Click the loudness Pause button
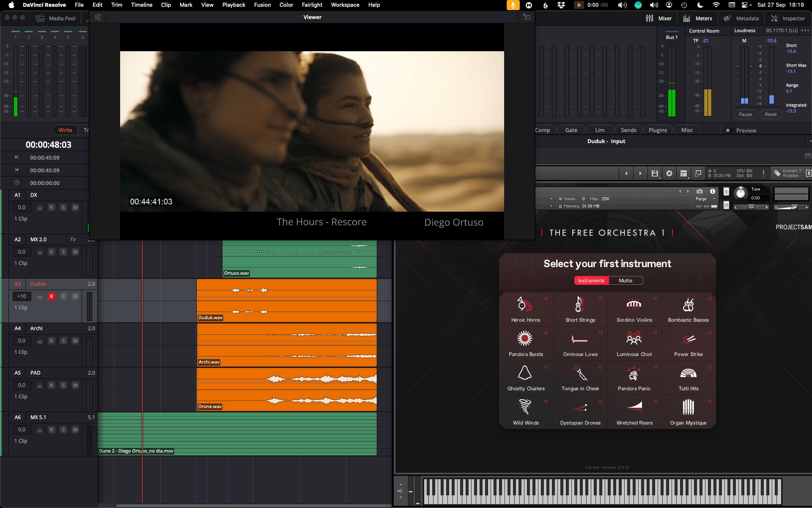The image size is (812, 508). 745,114
